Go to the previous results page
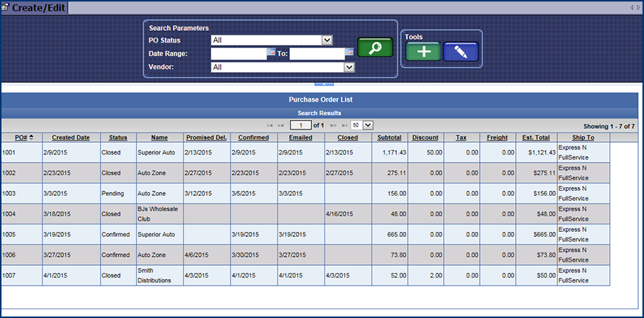The image size is (644, 318). coord(281,126)
